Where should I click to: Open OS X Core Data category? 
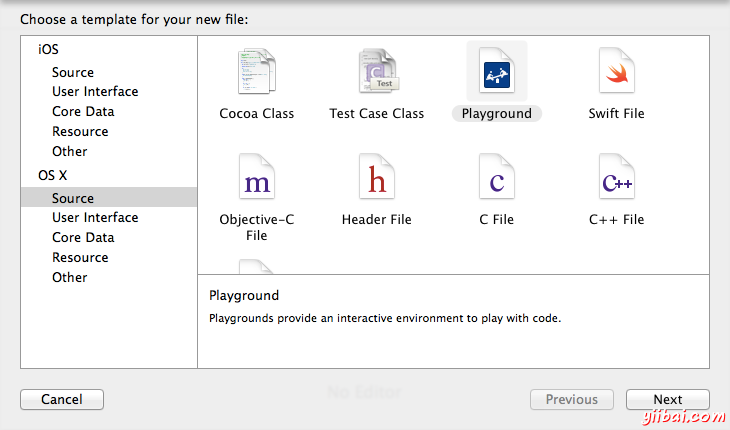(x=83, y=238)
